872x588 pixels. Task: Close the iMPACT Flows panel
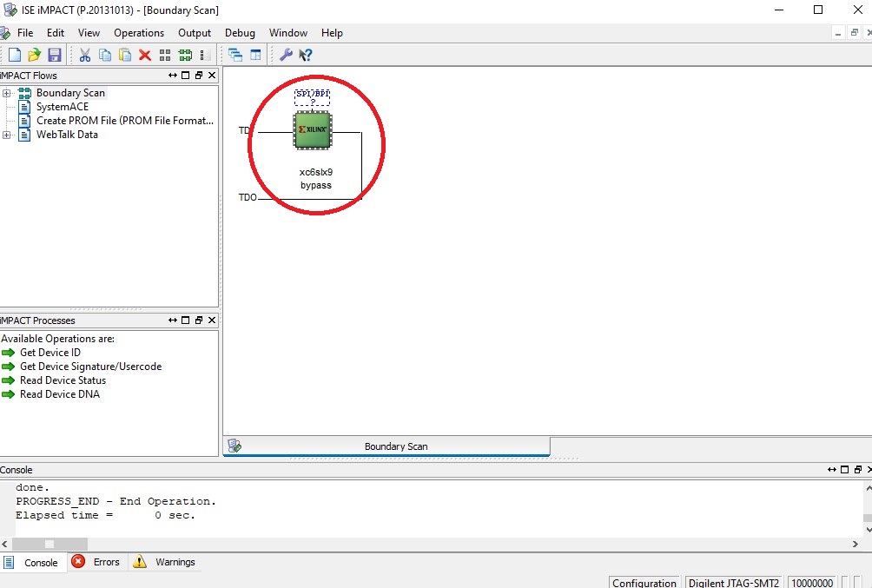pos(212,75)
